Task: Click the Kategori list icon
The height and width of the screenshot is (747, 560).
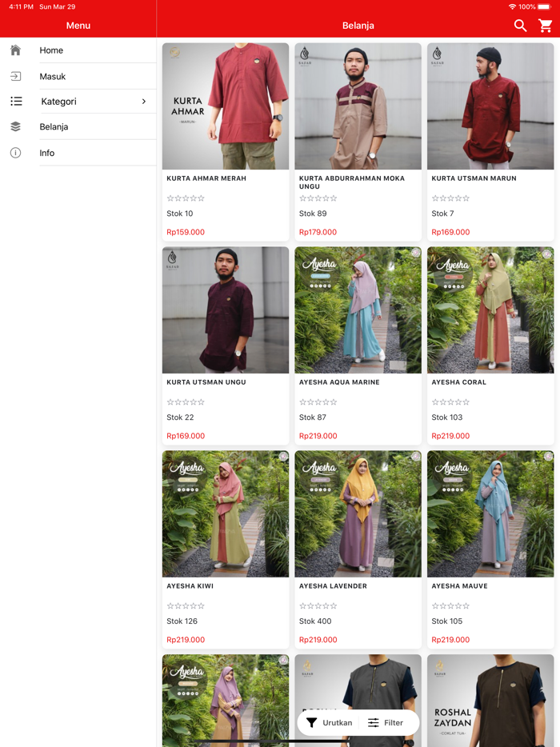Action: pos(16,101)
